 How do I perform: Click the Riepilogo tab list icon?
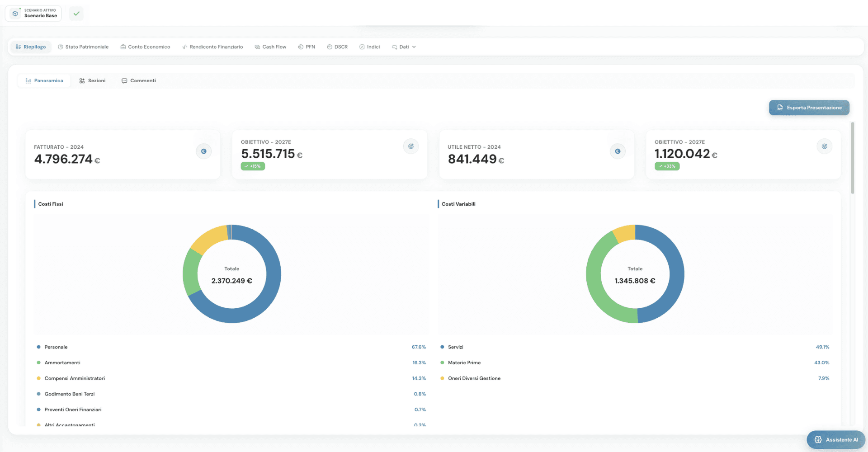[x=19, y=47]
